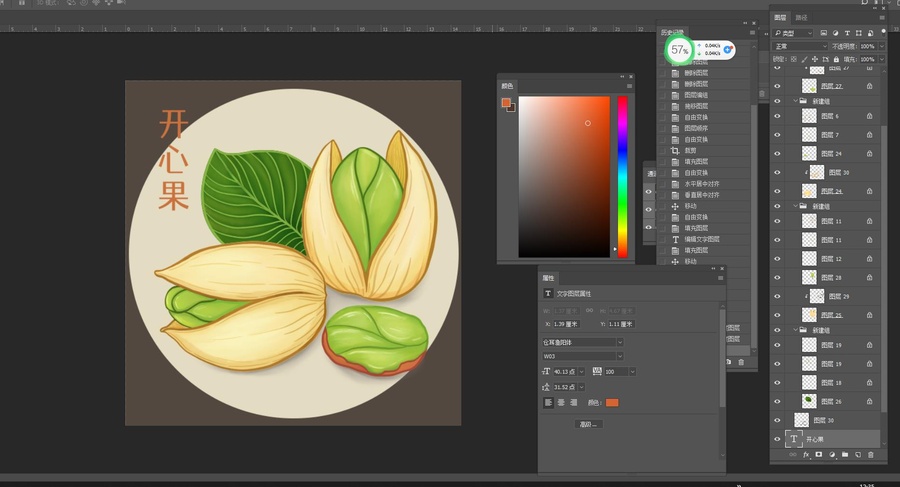
Task: Select the 编辑文字图层 history state
Action: tap(701, 239)
